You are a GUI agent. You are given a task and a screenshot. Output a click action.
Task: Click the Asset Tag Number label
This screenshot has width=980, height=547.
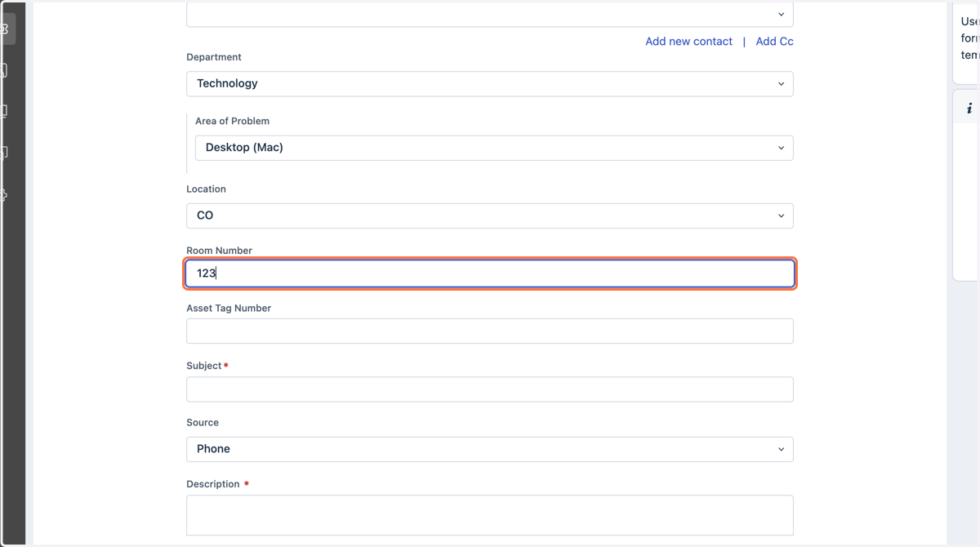coord(229,309)
